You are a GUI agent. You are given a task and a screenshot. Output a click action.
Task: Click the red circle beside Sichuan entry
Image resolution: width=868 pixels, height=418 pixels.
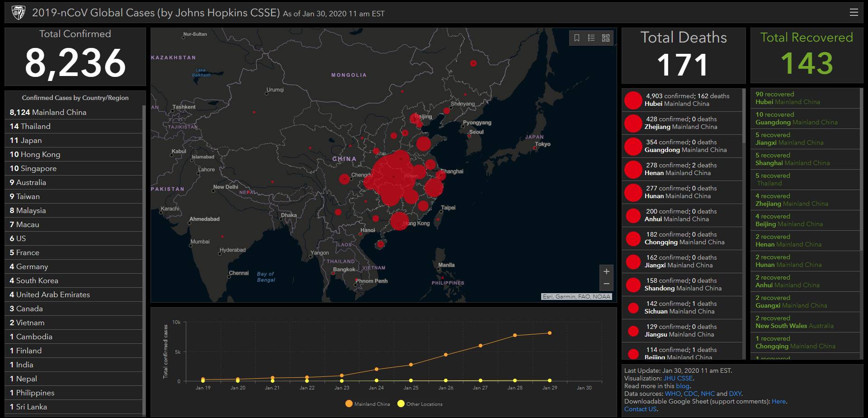coord(633,308)
